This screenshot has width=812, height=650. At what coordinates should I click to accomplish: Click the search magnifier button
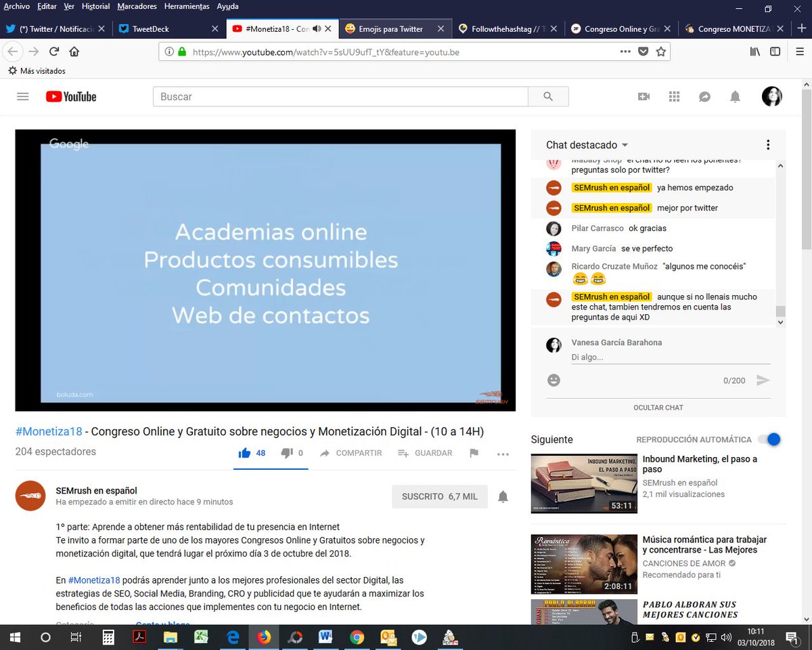(548, 97)
